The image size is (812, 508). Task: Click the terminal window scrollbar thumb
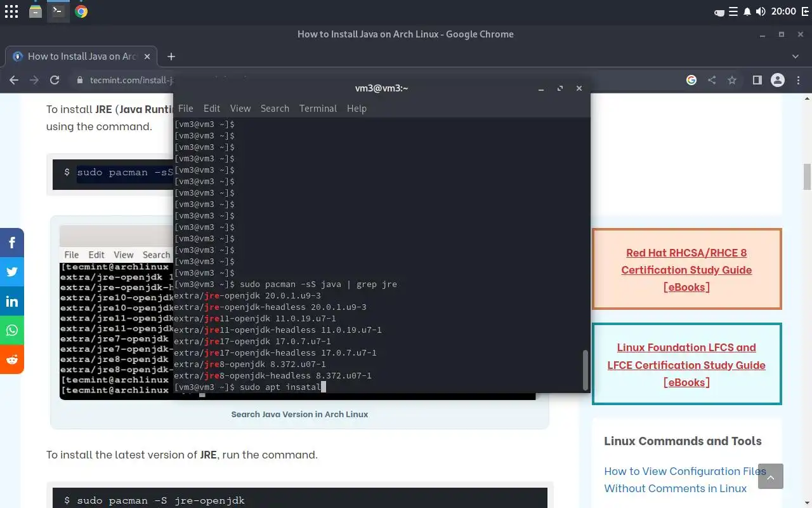tap(585, 369)
